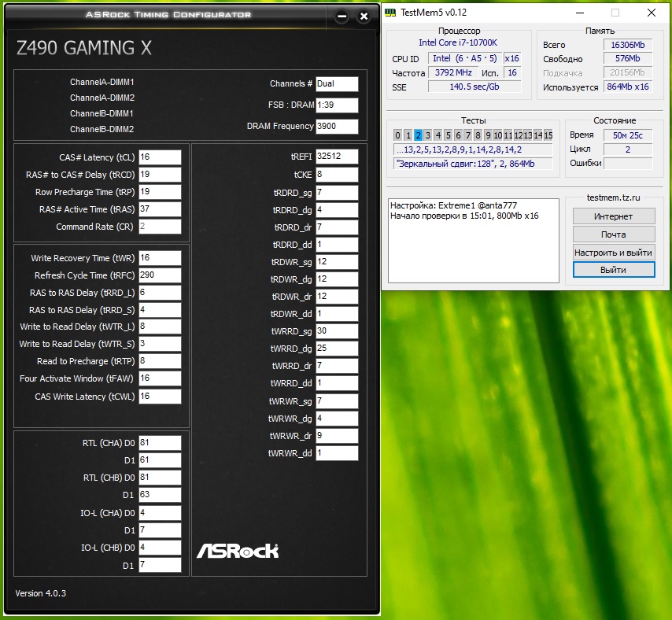
Task: Click the RAS# to CAS# Delay (tRCD) field
Action: click(160, 175)
